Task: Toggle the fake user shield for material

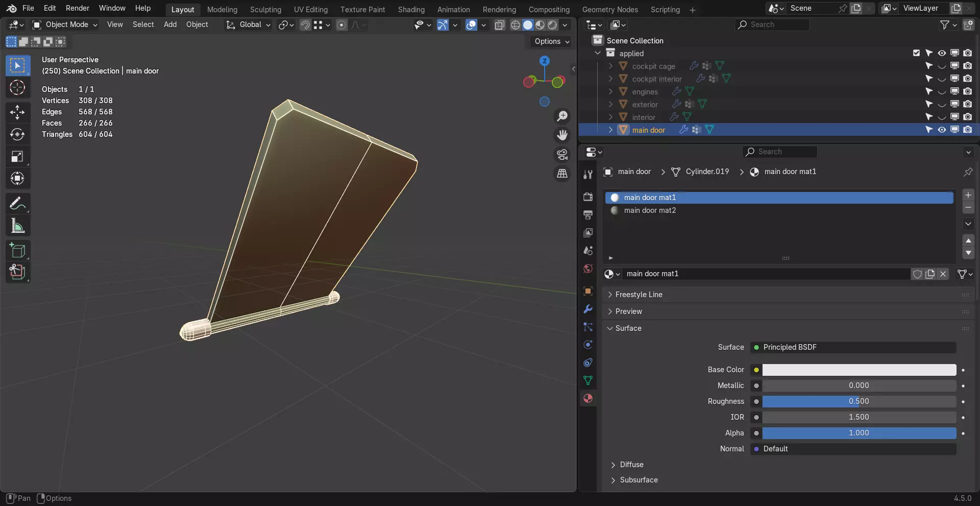Action: pyautogui.click(x=917, y=274)
